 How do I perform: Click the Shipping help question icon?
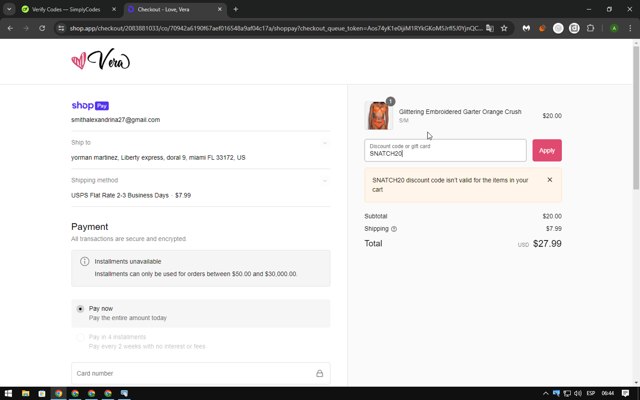click(394, 229)
